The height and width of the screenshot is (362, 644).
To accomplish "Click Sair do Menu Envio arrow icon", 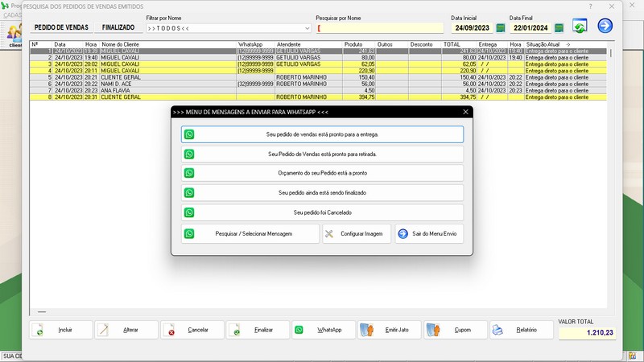I will click(x=403, y=233).
